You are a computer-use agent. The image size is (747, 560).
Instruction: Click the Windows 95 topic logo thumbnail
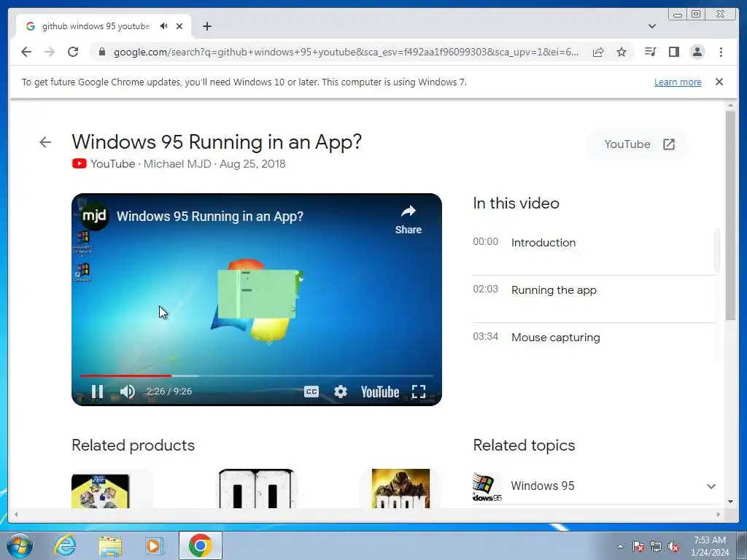coord(487,486)
